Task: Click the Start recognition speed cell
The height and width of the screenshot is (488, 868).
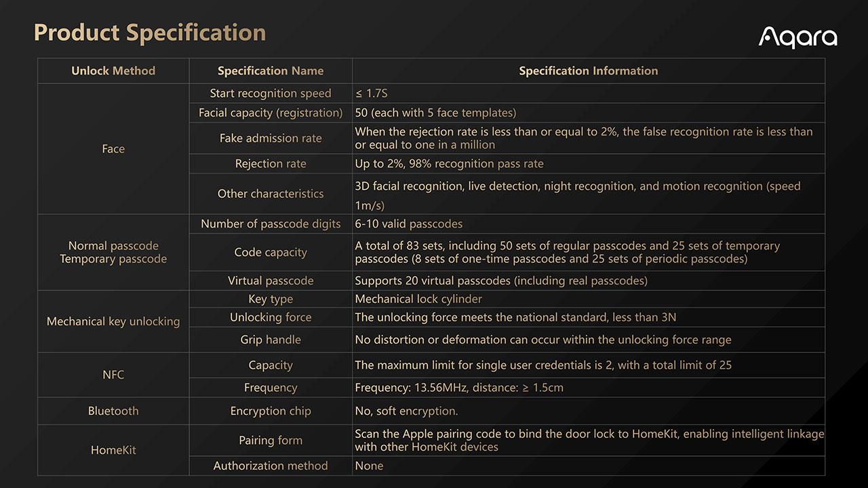Action: pos(271,94)
